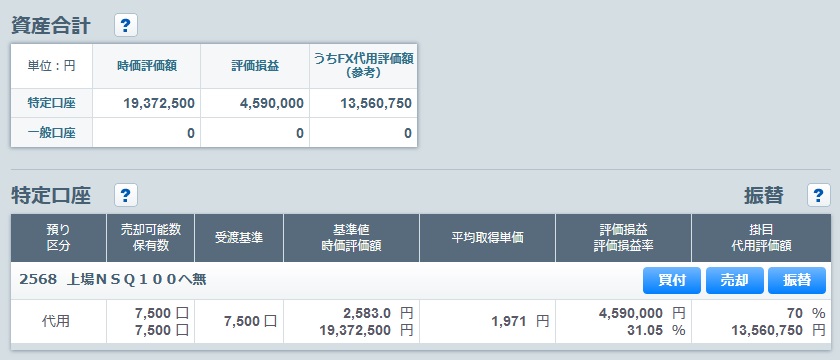Click the 振替 button in stock row
840x360 pixels.
797,280
